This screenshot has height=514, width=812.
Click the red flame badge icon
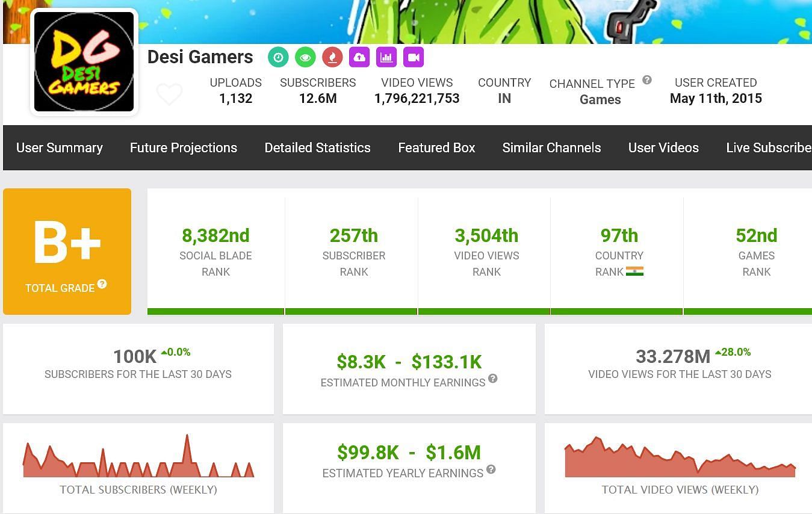click(332, 57)
